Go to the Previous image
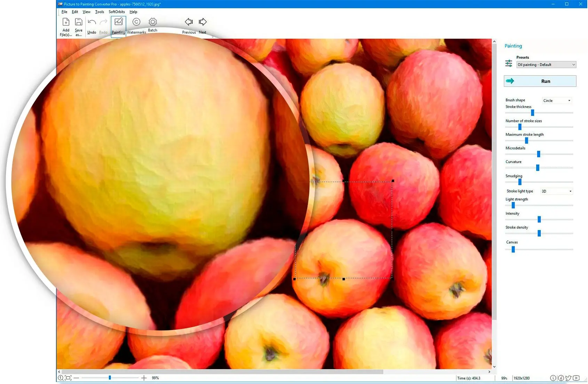The width and height of the screenshot is (588, 384). click(x=189, y=26)
